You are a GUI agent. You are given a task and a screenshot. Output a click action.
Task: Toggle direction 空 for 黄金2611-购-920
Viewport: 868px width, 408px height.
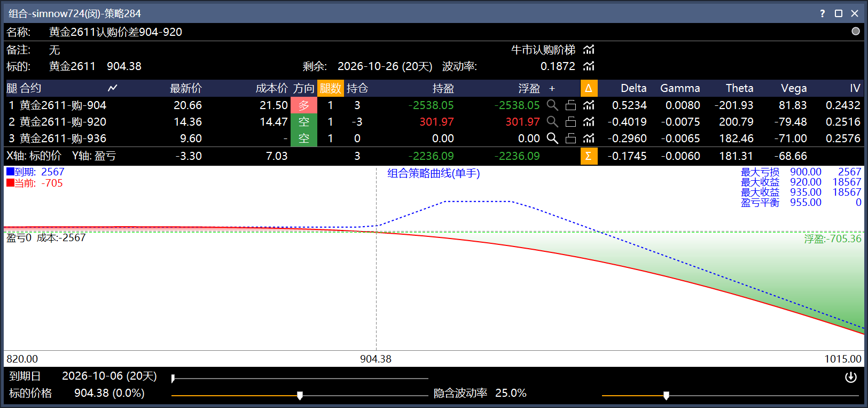pyautogui.click(x=304, y=122)
